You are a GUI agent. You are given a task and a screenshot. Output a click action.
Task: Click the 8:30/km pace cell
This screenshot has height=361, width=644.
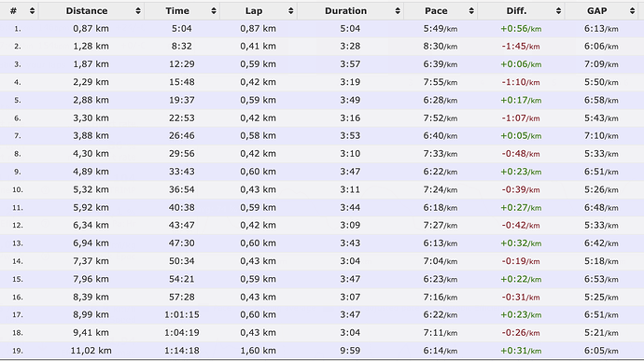point(441,47)
